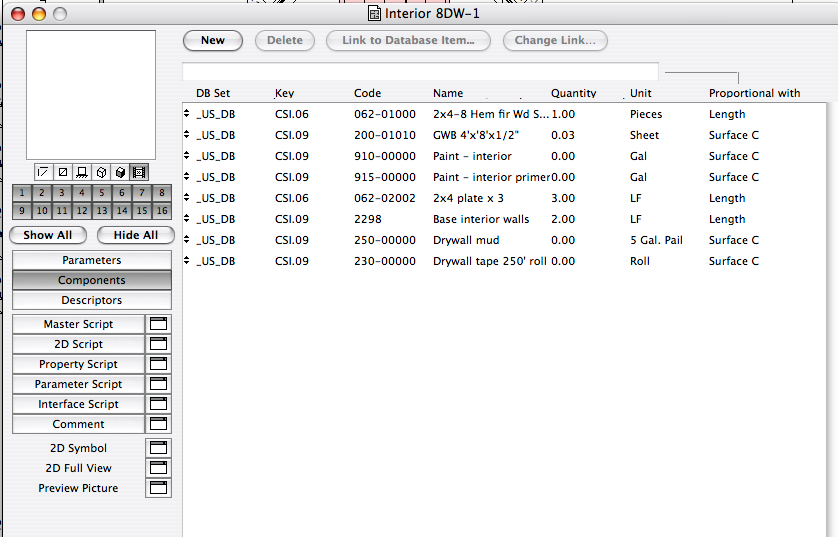Select the quantity 0.03 of GWB row
Viewport: 838px width, 537px height.
(563, 135)
